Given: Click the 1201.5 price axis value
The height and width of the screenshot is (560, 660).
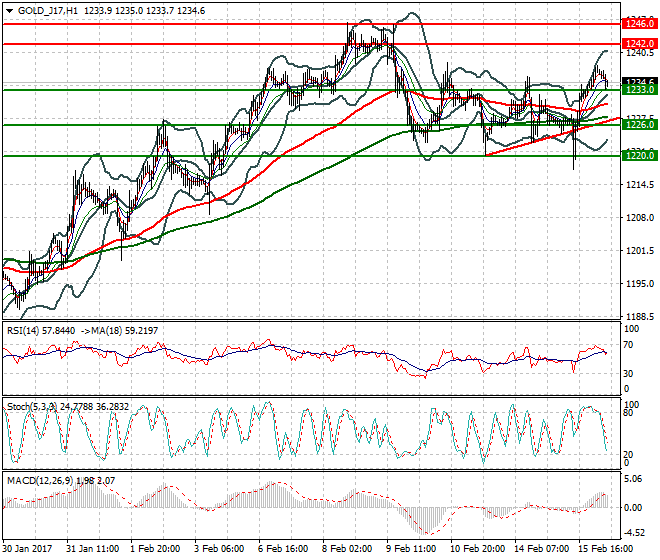Looking at the screenshot, I should (640, 251).
